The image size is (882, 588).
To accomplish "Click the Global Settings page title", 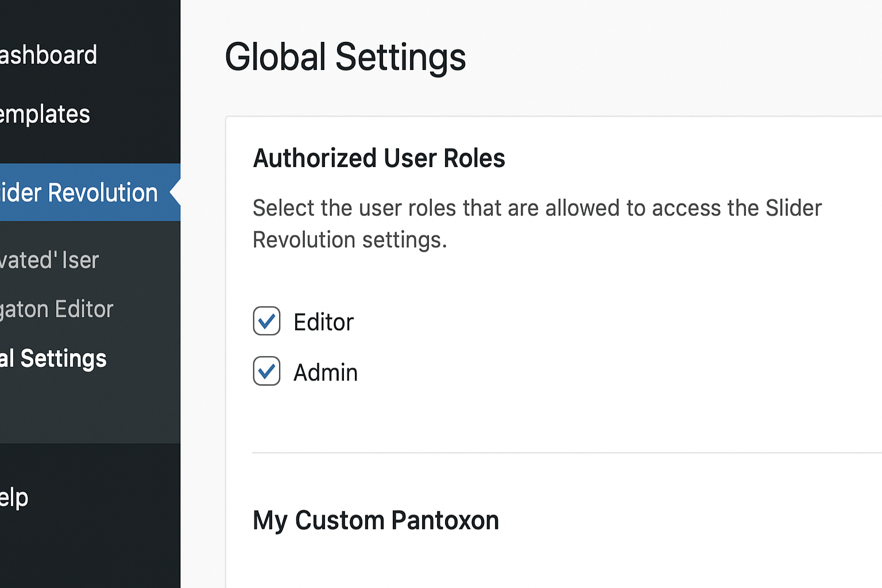I will [345, 57].
